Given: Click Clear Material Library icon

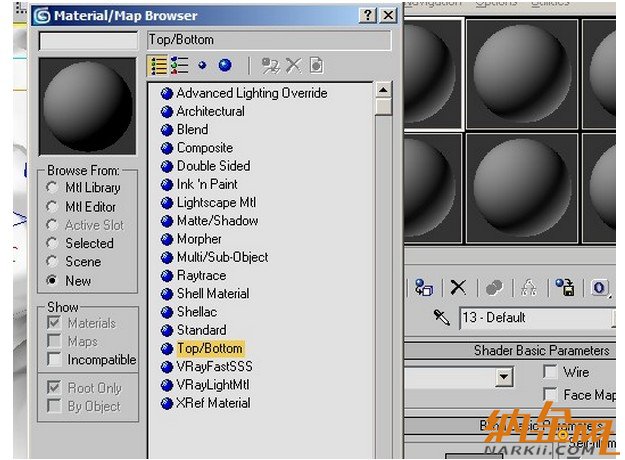Looking at the screenshot, I should [317, 66].
